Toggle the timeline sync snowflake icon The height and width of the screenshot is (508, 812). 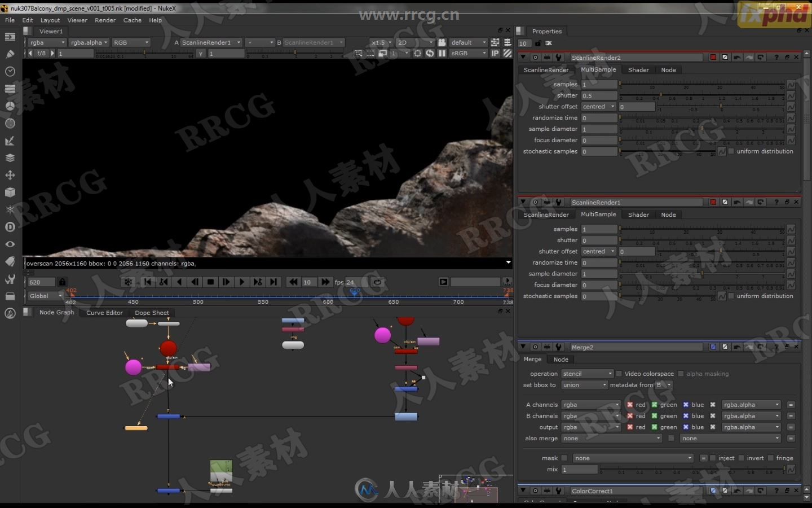pyautogui.click(x=128, y=282)
